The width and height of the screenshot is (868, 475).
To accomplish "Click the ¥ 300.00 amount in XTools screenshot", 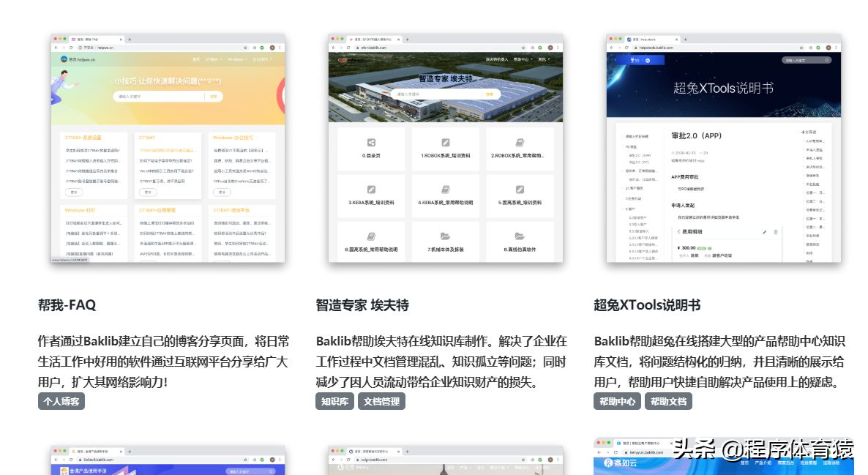I will tap(687, 248).
